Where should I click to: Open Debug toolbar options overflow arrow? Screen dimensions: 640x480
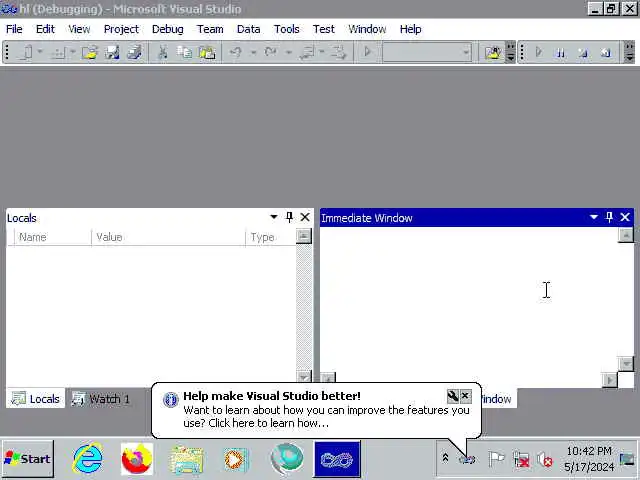point(629,52)
